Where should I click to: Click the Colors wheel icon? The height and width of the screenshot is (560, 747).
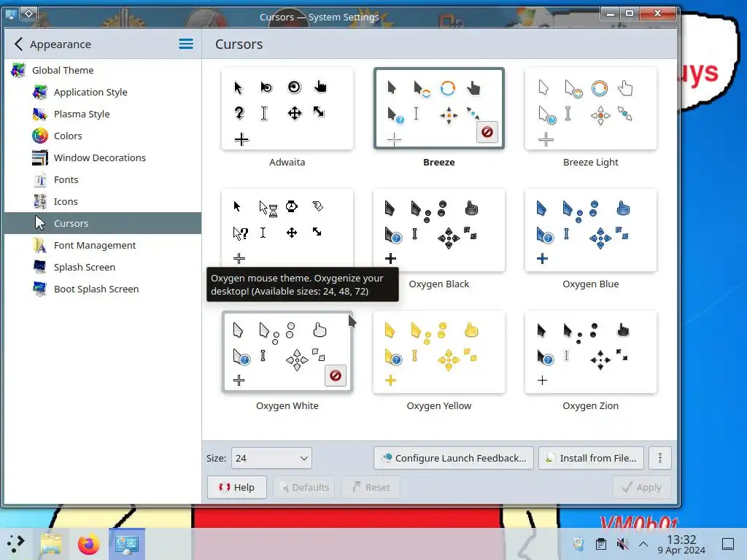click(40, 136)
